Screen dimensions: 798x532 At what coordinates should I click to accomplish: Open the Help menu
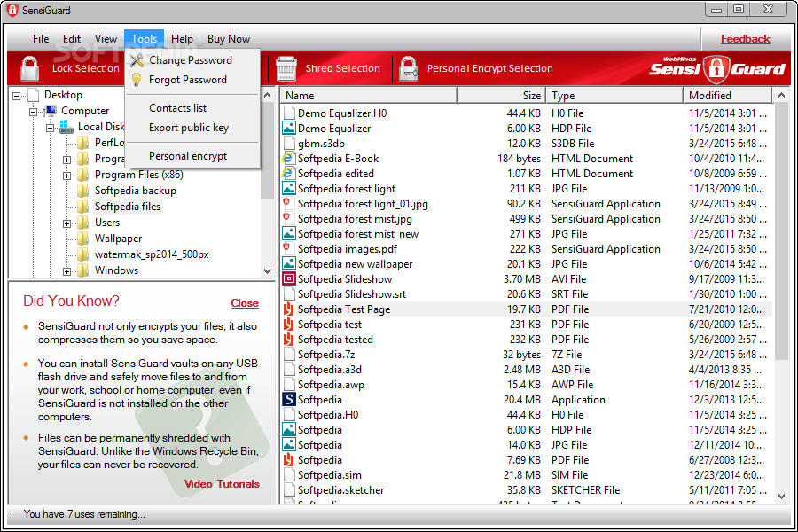click(x=182, y=39)
